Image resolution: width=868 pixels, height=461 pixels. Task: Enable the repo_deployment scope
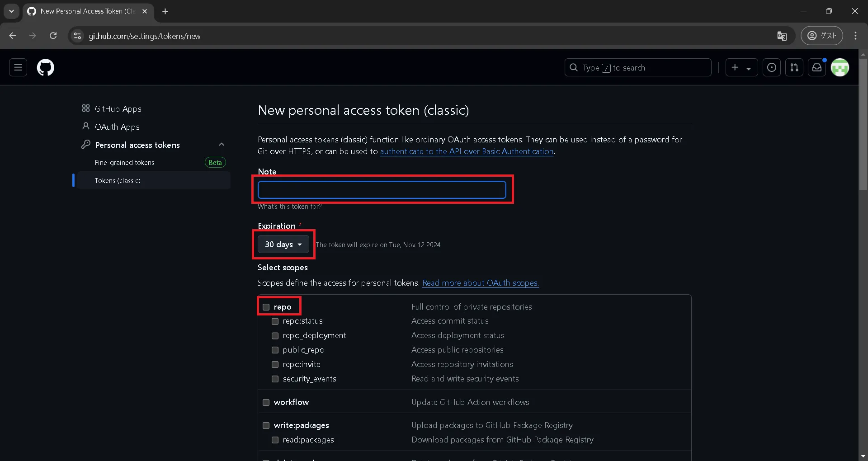275,336
